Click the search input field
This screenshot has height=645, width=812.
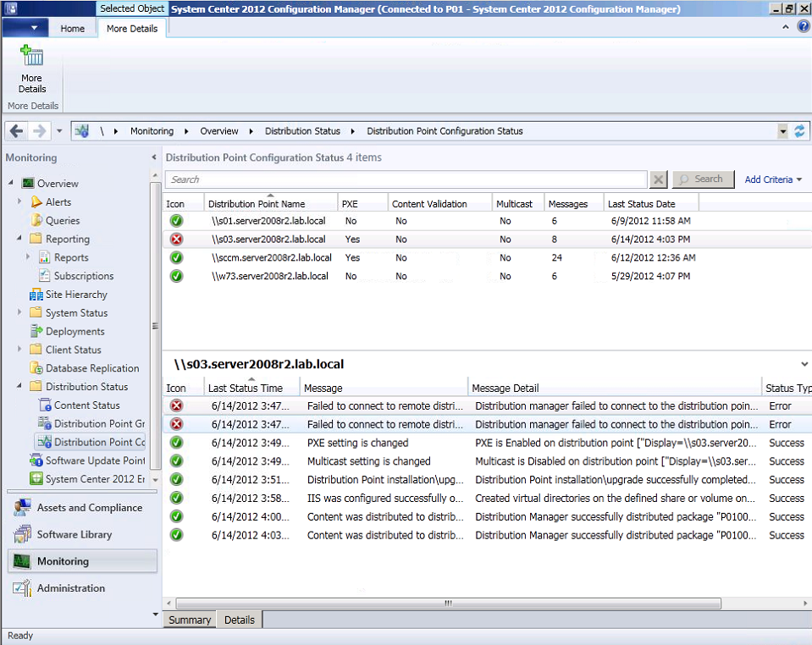click(406, 179)
